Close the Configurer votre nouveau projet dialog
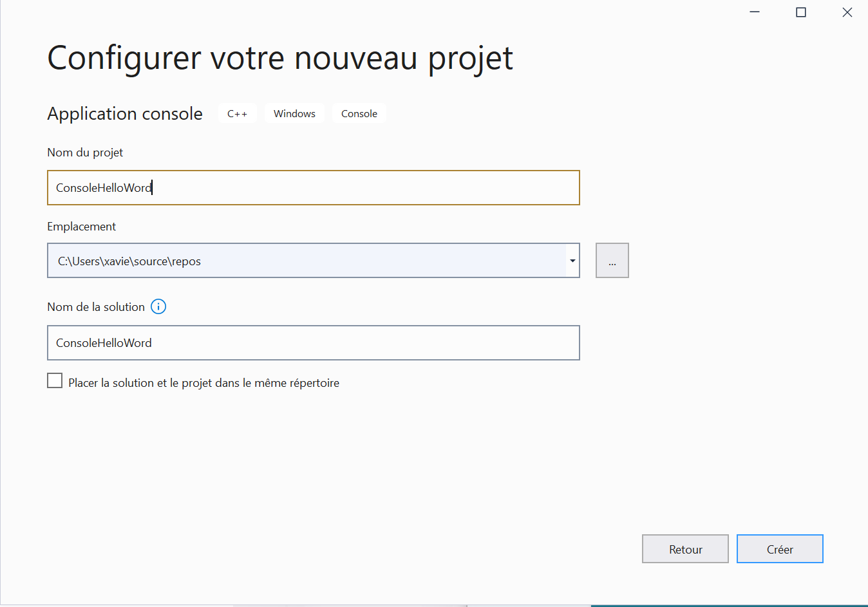868x607 pixels. point(847,12)
